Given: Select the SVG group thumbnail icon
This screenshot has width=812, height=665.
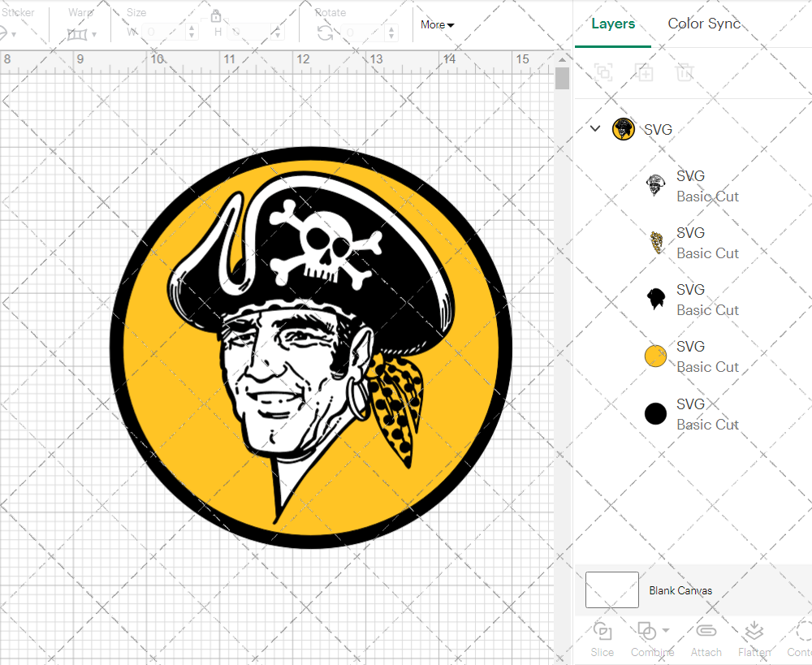Looking at the screenshot, I should point(623,129).
